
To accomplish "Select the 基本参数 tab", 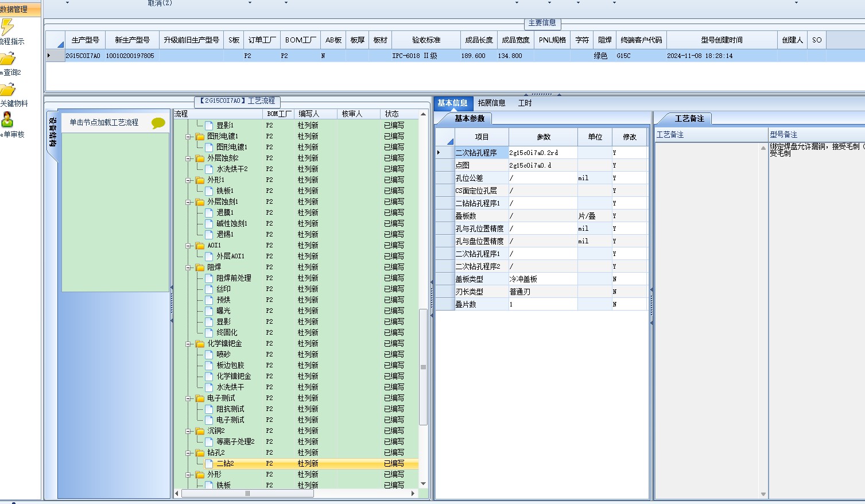I will (470, 119).
